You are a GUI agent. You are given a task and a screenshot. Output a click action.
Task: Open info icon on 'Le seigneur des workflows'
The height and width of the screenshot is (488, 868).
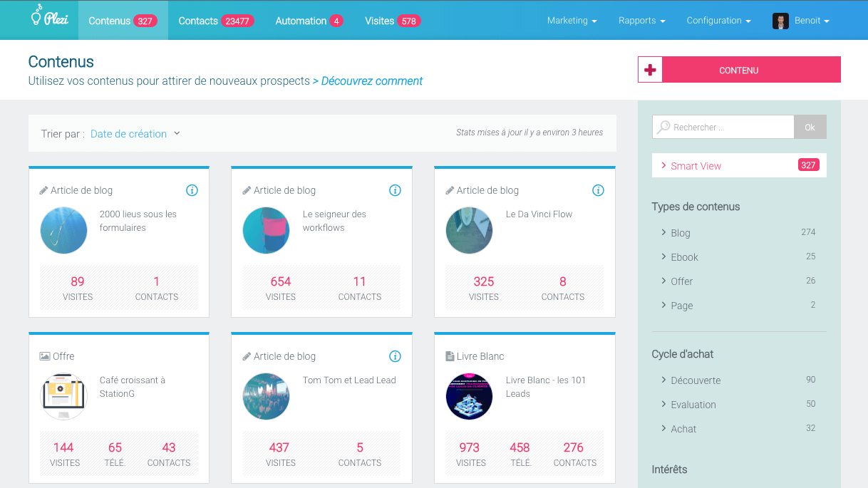395,190
